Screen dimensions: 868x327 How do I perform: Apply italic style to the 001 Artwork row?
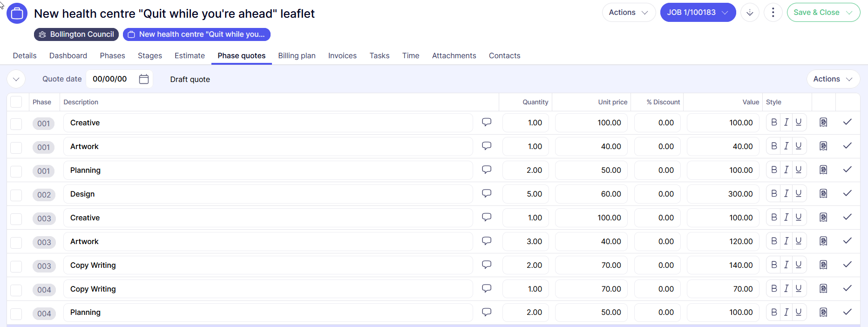[x=786, y=146]
